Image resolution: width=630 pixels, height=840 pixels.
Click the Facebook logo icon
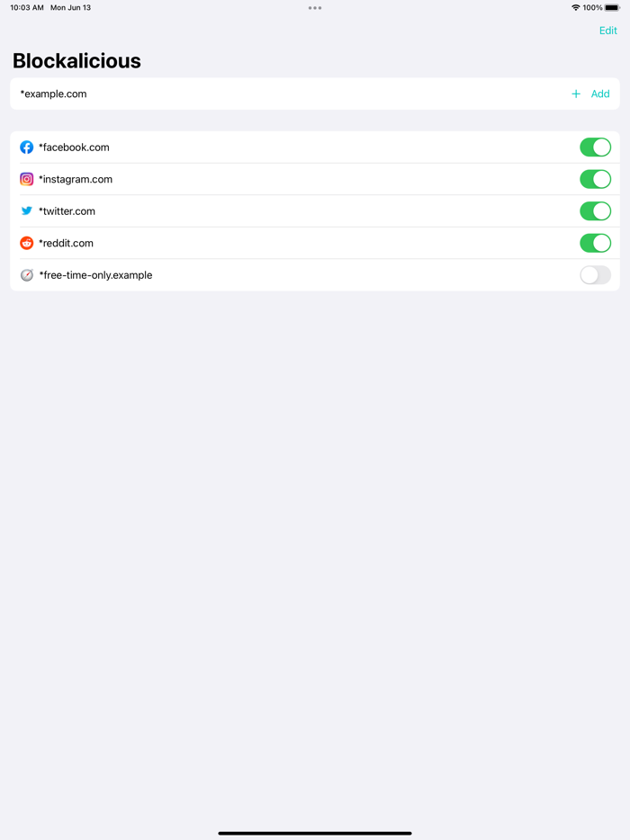point(27,147)
